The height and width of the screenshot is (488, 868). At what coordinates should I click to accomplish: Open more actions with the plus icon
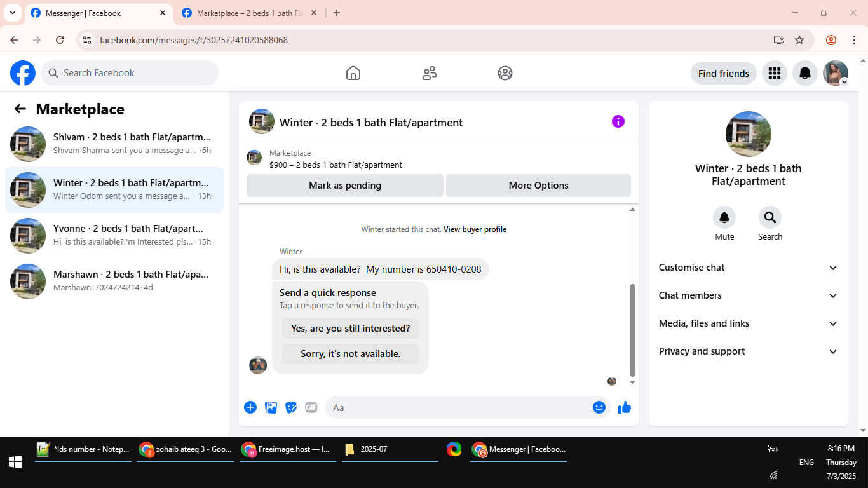[x=250, y=407]
